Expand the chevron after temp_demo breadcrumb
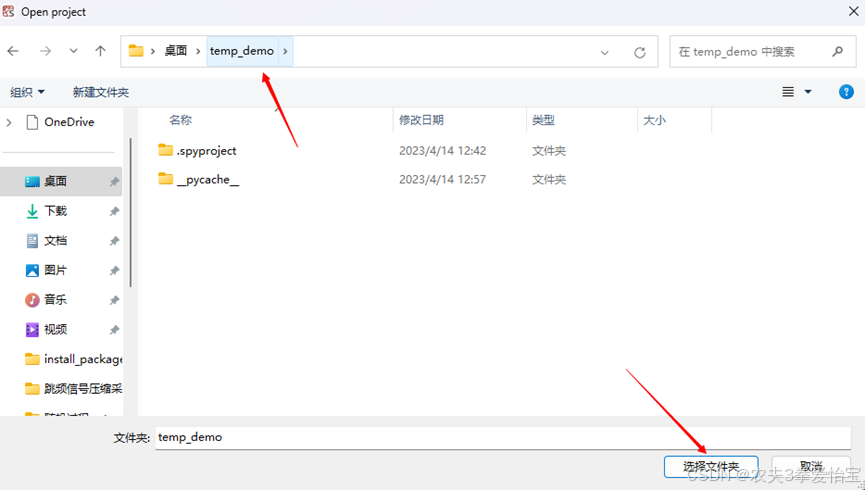Screen dimensions: 865x490 (285, 51)
